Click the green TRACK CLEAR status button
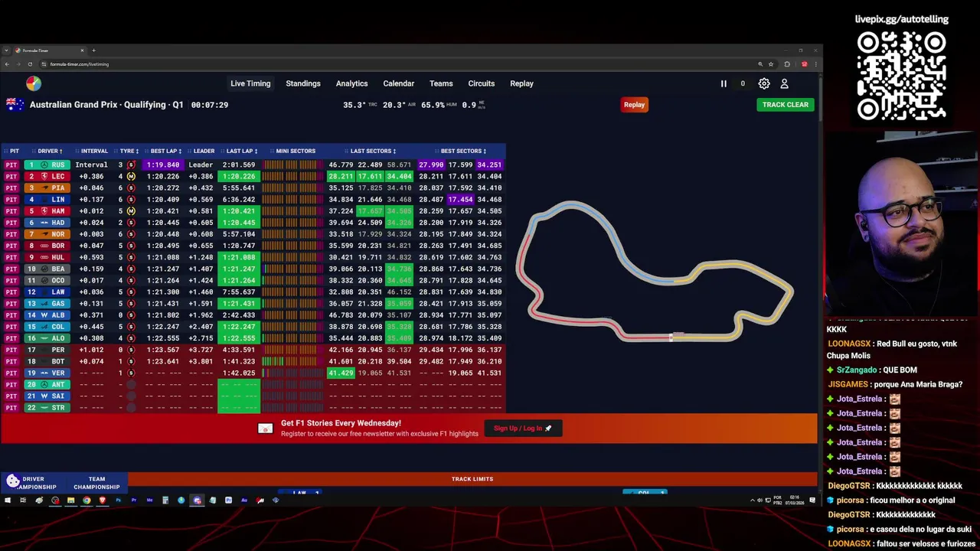 [x=785, y=105]
